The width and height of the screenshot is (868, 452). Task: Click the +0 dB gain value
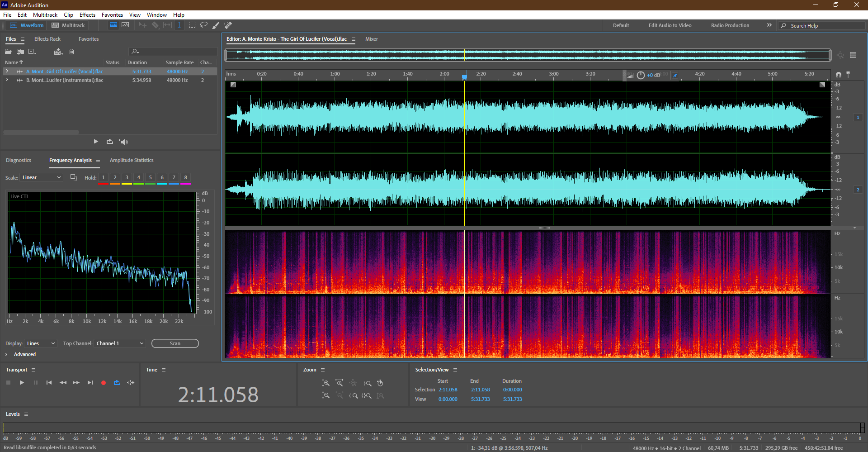[653, 75]
